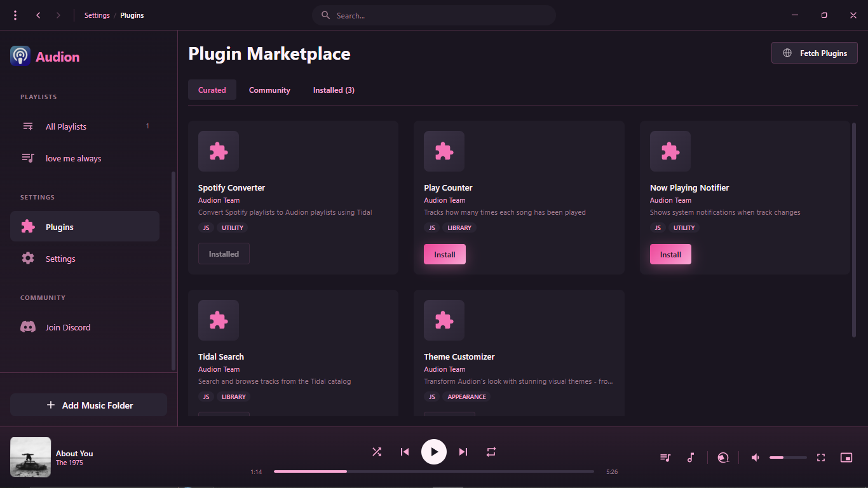
Task: Click the APPEARANCE tag on Theme Customizer
Action: pyautogui.click(x=466, y=396)
